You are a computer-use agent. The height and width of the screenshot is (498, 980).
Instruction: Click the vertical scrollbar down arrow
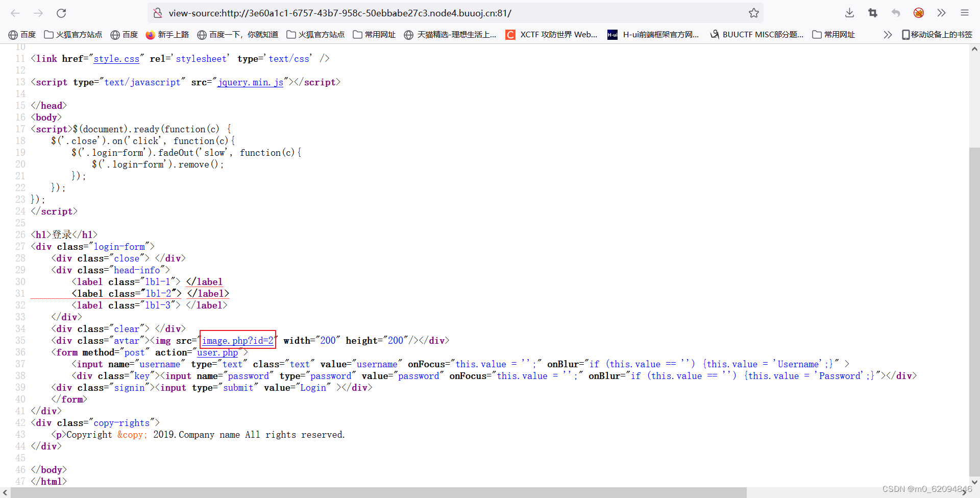click(x=974, y=482)
